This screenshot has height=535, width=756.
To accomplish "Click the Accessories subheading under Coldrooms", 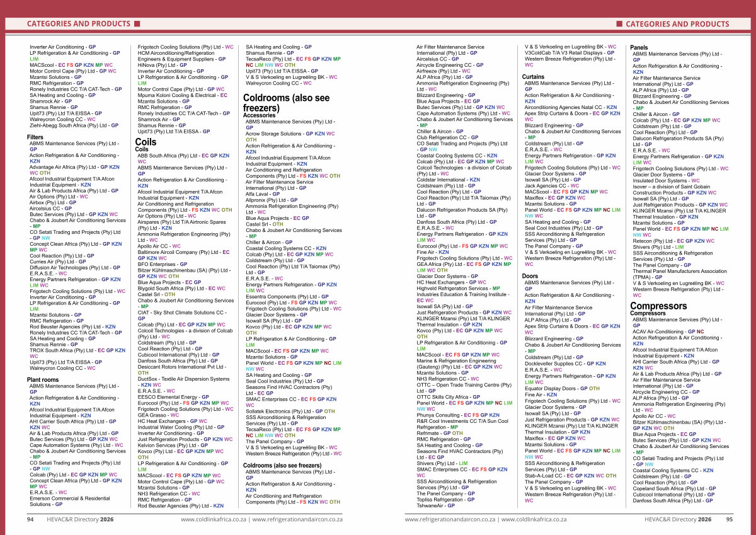I will (259, 115).
